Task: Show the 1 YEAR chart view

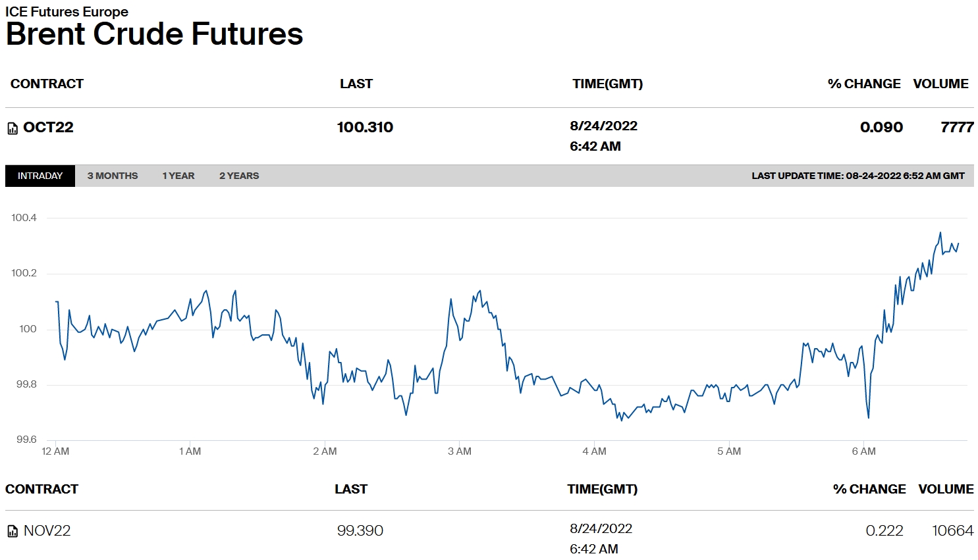Action: tap(178, 176)
